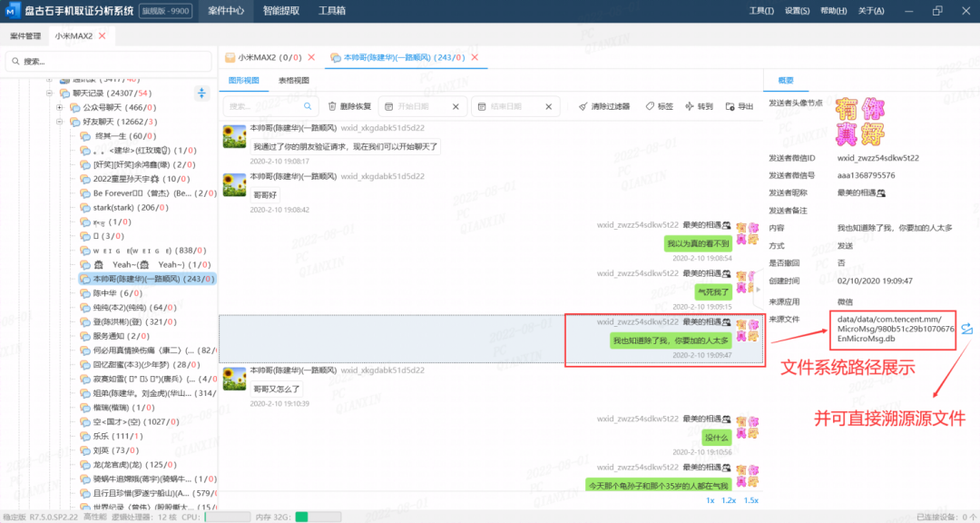Set zoom to 1.5x
This screenshot has width=980, height=523.
[750, 500]
